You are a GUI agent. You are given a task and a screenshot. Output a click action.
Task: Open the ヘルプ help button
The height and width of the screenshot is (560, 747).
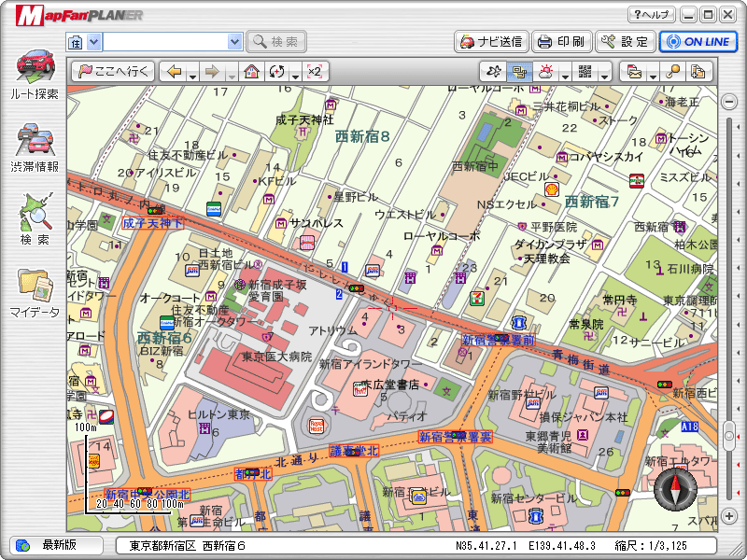tap(651, 15)
